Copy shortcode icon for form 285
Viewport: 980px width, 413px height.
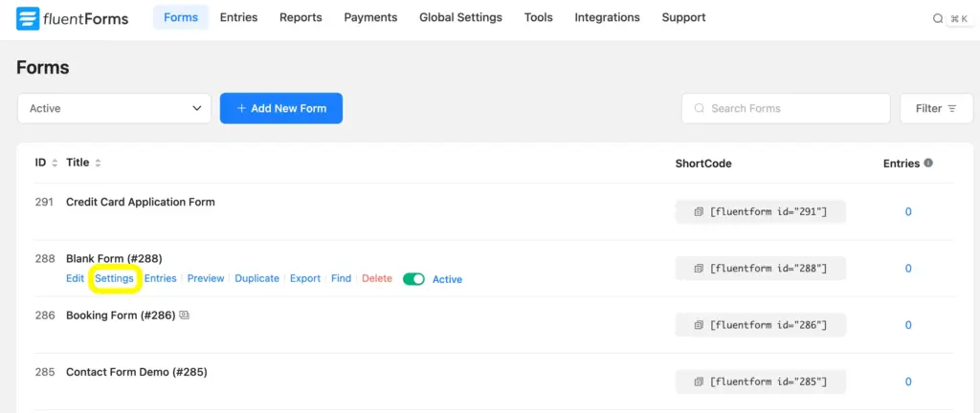698,381
